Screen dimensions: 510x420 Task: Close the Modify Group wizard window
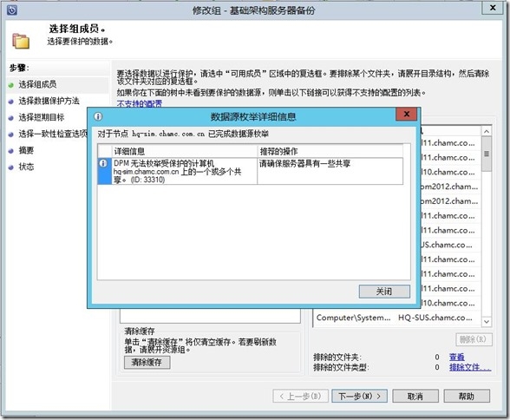click(493, 8)
